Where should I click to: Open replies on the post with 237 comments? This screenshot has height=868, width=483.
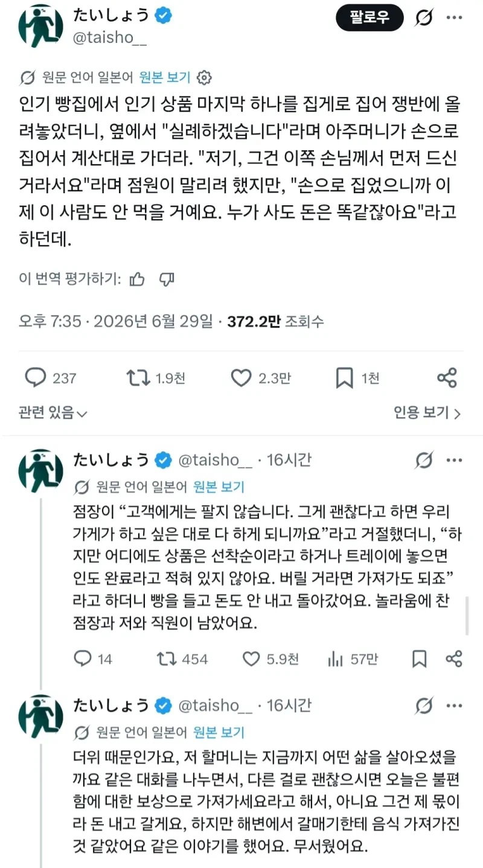click(35, 378)
